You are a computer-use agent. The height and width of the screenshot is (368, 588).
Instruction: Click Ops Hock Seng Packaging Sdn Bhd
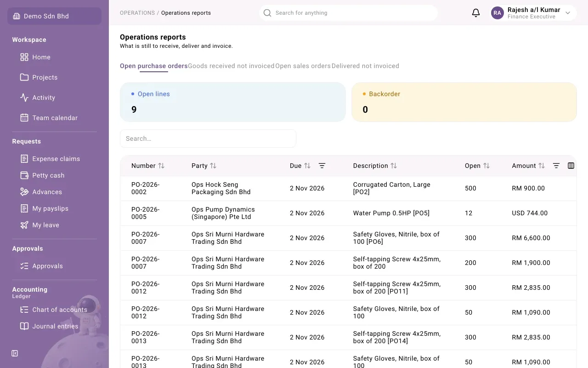pyautogui.click(x=221, y=188)
